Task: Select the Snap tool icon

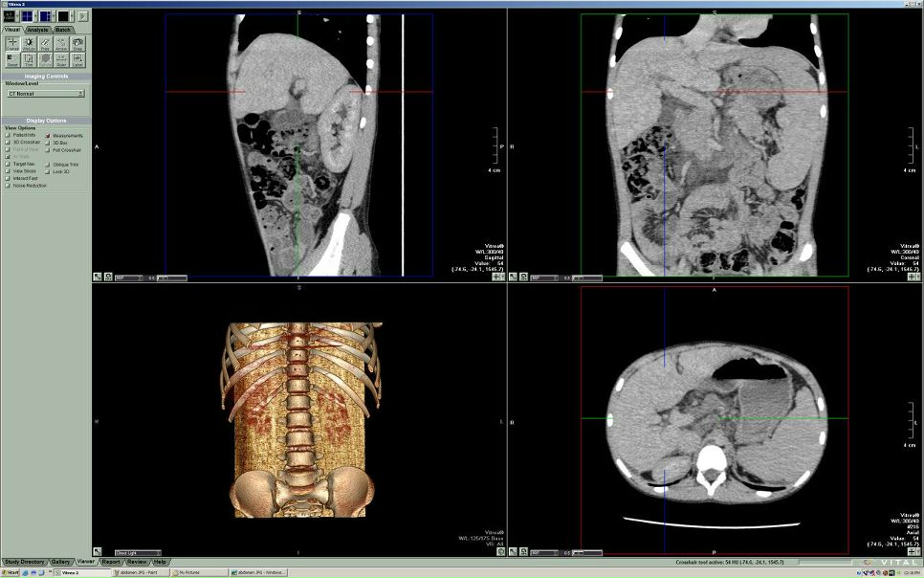Action: [77, 43]
